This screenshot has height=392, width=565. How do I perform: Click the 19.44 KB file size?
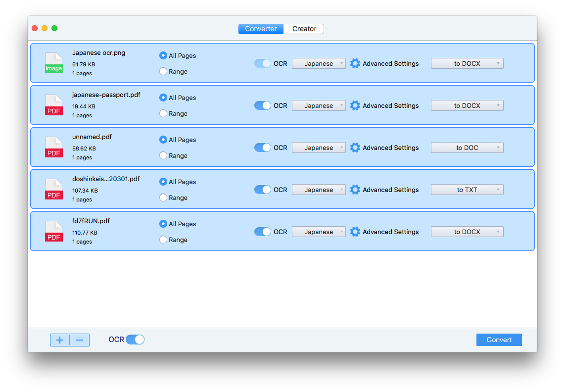coord(84,106)
